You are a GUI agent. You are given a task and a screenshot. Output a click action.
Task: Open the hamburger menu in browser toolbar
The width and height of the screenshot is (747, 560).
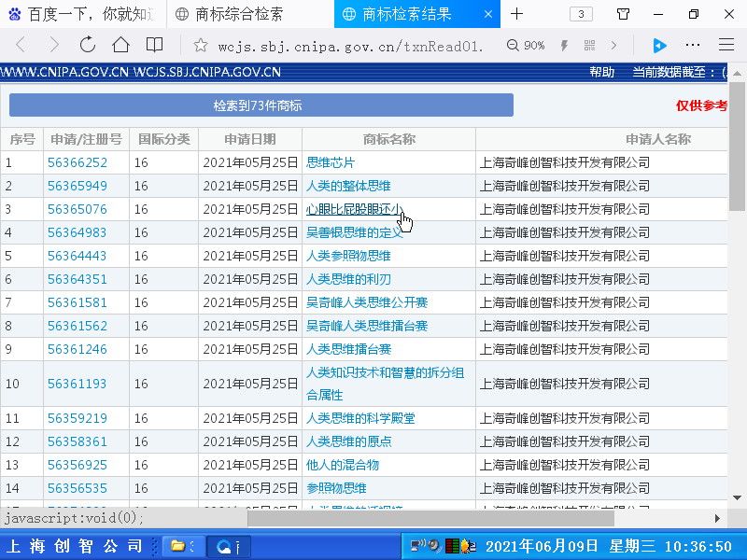click(726, 45)
